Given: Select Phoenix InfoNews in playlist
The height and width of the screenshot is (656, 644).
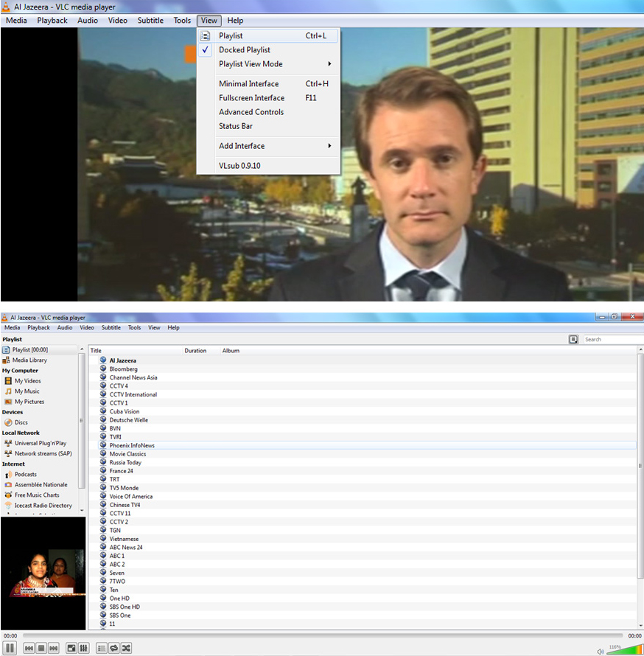Looking at the screenshot, I should pyautogui.click(x=132, y=445).
